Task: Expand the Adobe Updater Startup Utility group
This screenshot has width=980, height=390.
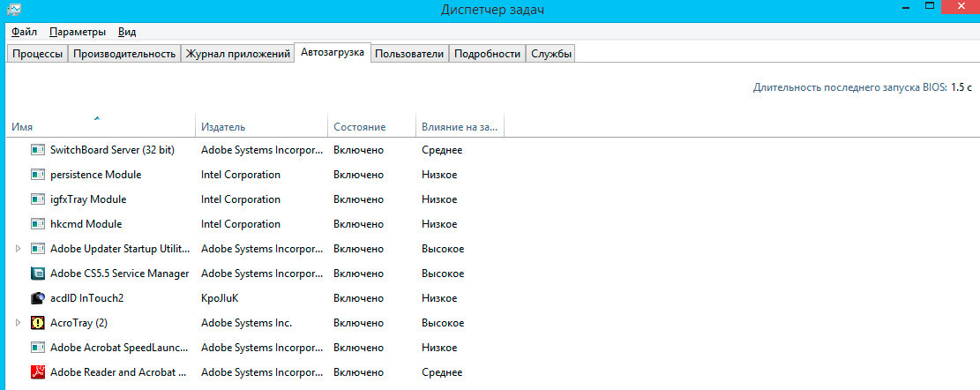Action: pos(18,249)
